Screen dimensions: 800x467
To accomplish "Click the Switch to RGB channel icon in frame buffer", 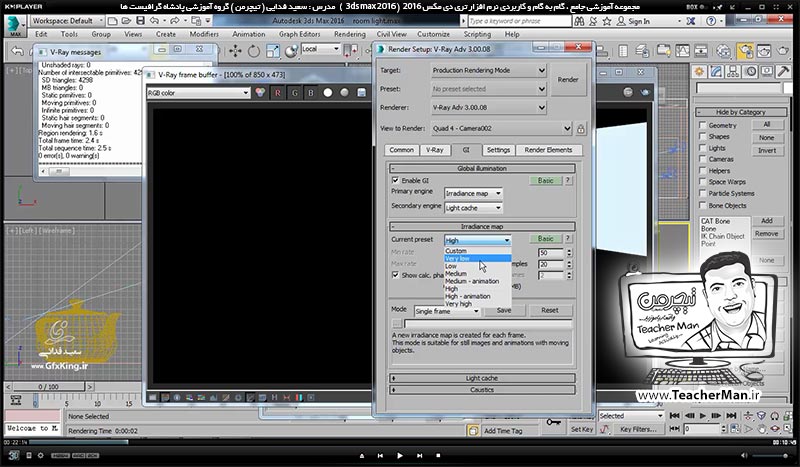I will click(260, 93).
